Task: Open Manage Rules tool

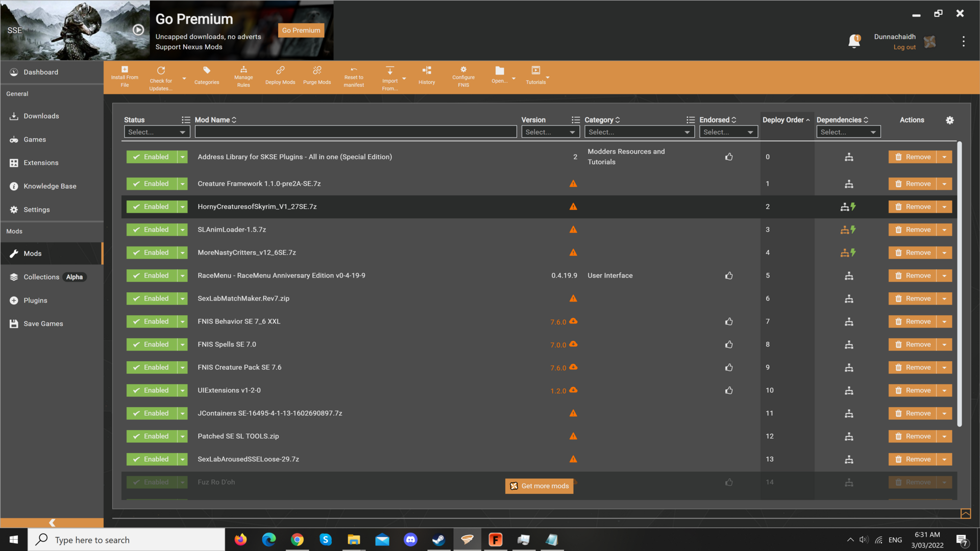Action: pyautogui.click(x=243, y=70)
